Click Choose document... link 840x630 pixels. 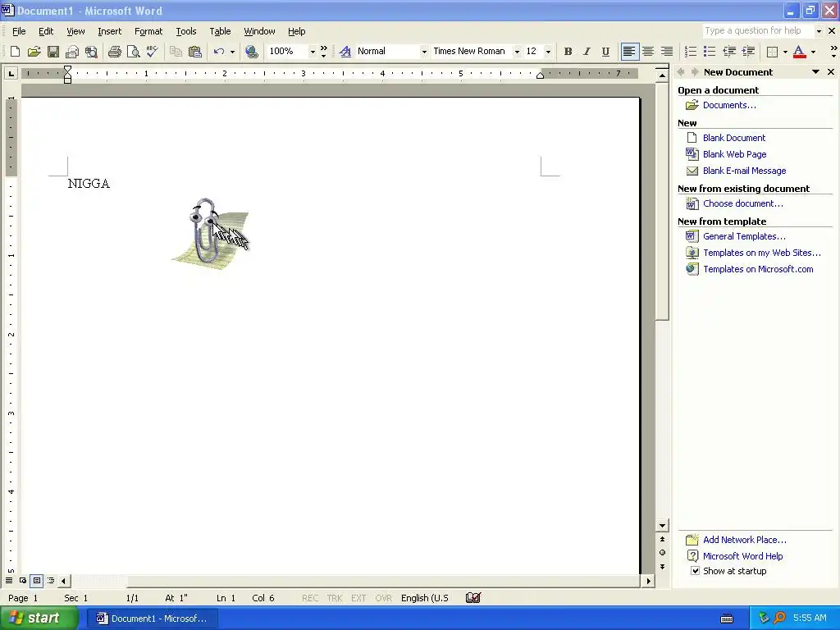click(x=742, y=203)
